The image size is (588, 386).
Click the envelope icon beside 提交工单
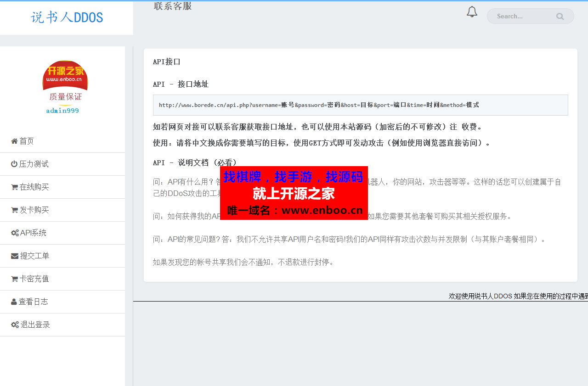[x=15, y=256]
